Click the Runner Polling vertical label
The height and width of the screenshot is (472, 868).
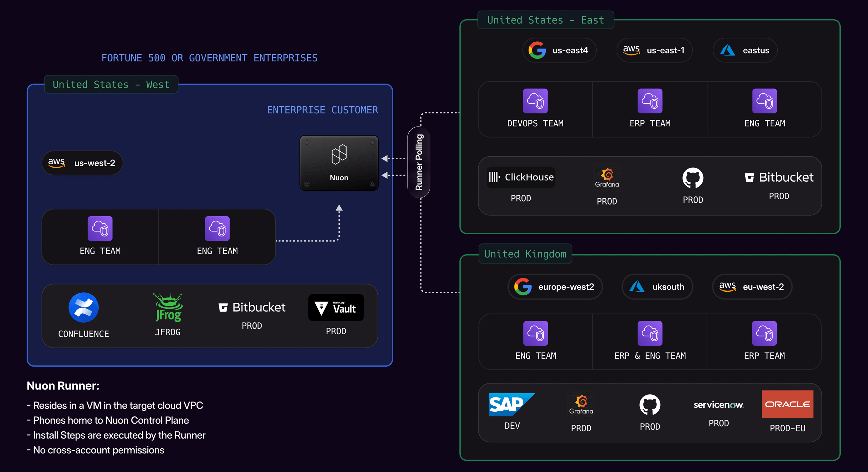click(x=419, y=162)
